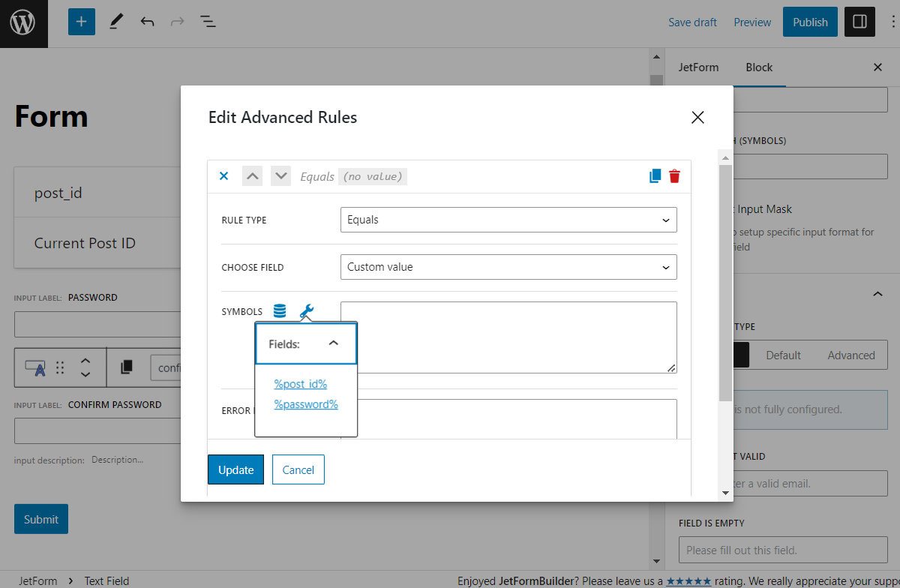Select the Default validation type option

[x=783, y=355]
